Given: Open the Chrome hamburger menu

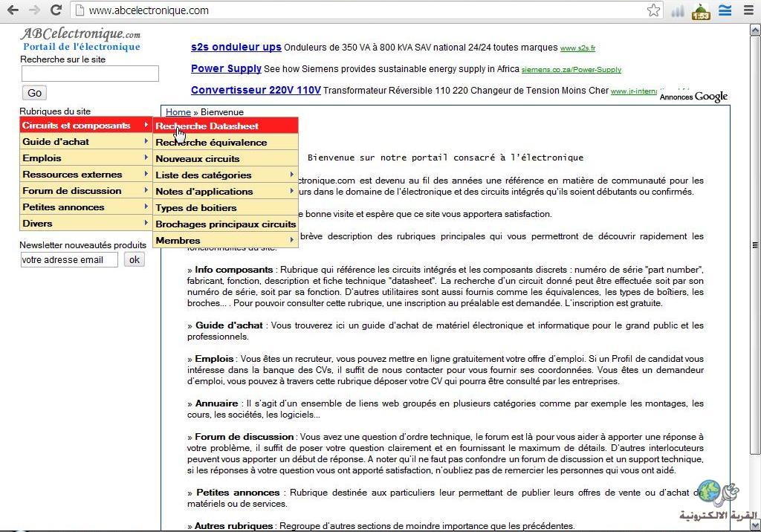Looking at the screenshot, I should point(749,10).
